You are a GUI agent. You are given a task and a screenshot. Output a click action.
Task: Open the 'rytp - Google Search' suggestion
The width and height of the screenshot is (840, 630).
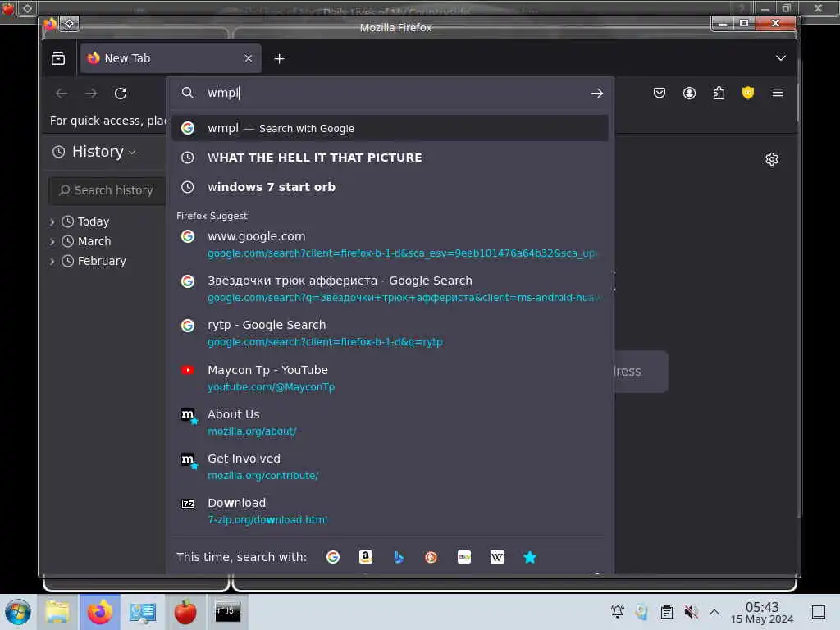point(390,333)
